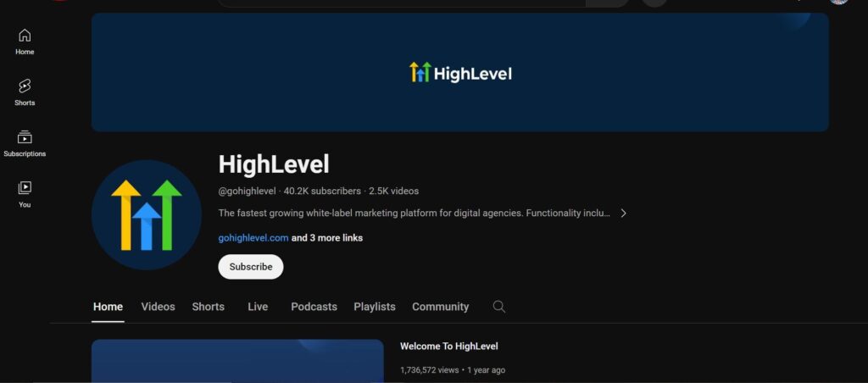Open Shorts from the sidebar
The width and height of the screenshot is (868, 383).
[x=25, y=93]
